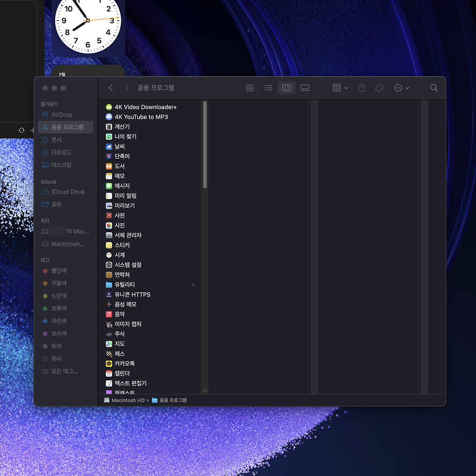Viewport: 476px width, 476px height.
Task: Open the more actions ellipsis menu
Action: (402, 88)
